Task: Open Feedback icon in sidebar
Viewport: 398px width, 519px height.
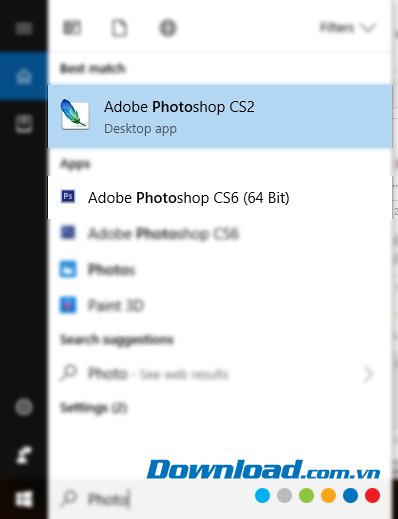Action: click(x=24, y=455)
